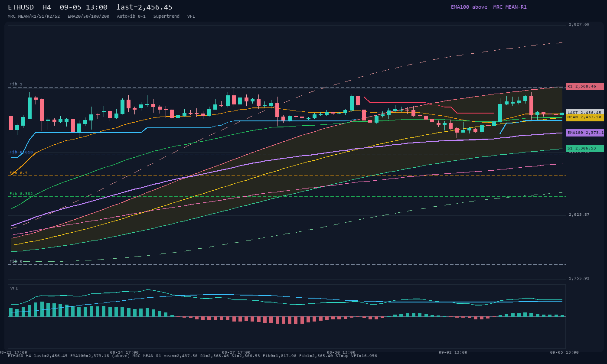Click the Supertrend legend entry
Viewport: 607px width, 364px height.
click(x=166, y=16)
